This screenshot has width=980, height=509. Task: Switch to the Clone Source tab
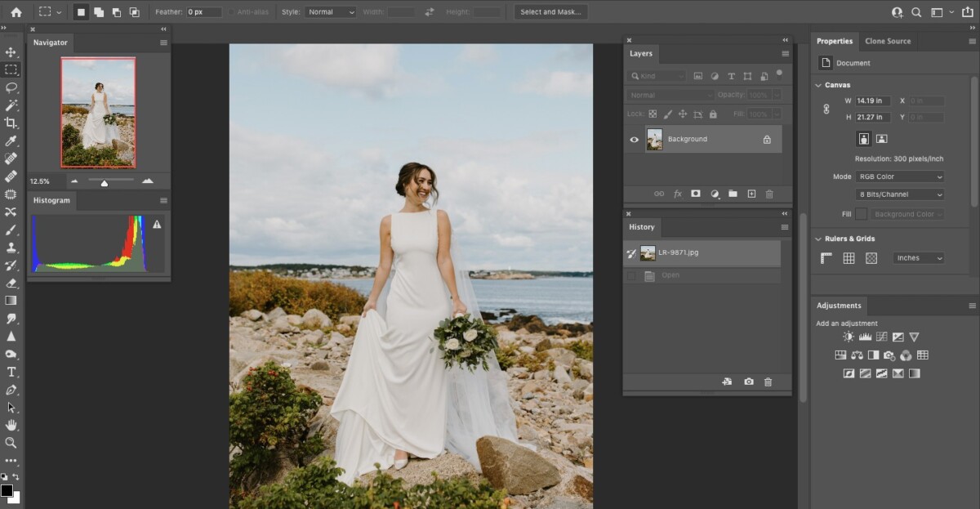888,41
